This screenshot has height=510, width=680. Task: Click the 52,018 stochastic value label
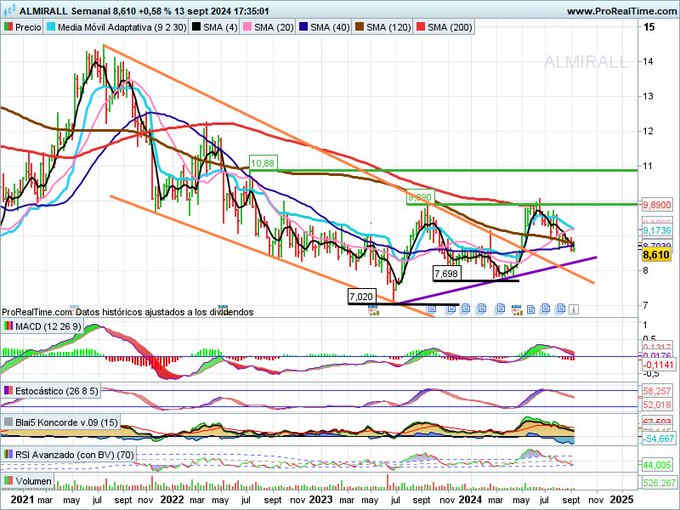click(x=657, y=404)
